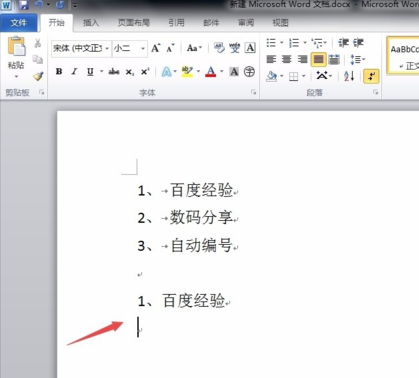Click the Subscript icon

(130, 72)
